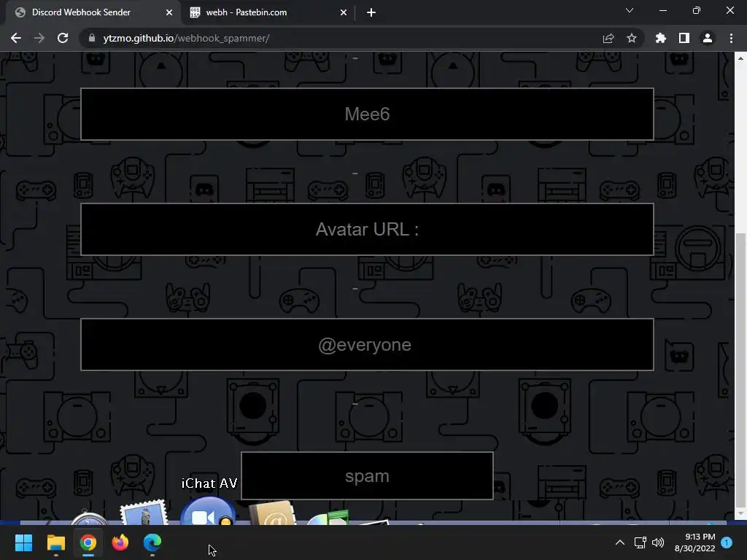747x560 pixels.
Task: Focus the address bar URL
Action: (x=186, y=38)
